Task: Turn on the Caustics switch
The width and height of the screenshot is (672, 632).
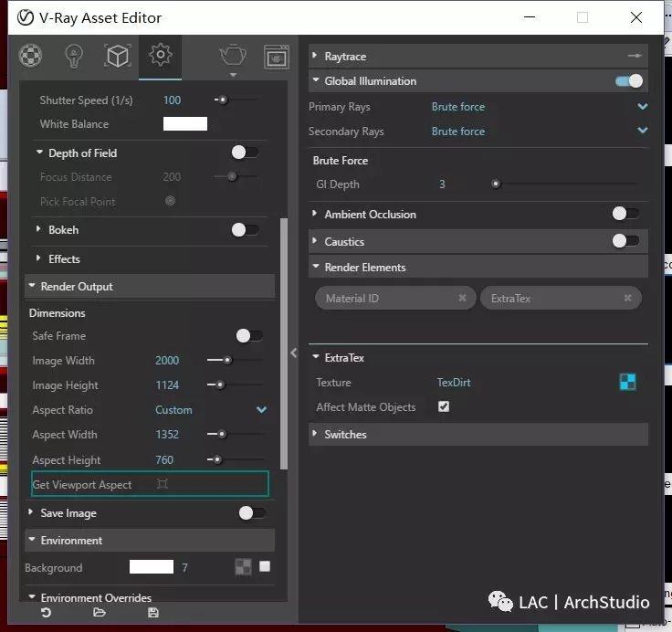Action: 625,241
